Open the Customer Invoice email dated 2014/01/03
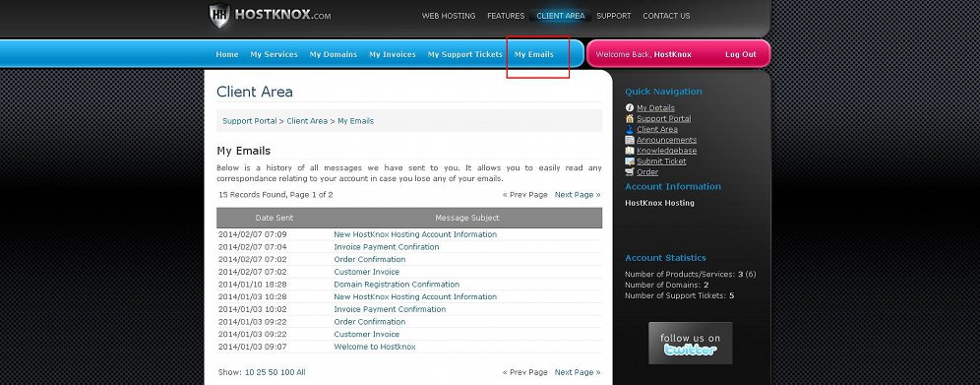The width and height of the screenshot is (980, 385). tap(366, 335)
